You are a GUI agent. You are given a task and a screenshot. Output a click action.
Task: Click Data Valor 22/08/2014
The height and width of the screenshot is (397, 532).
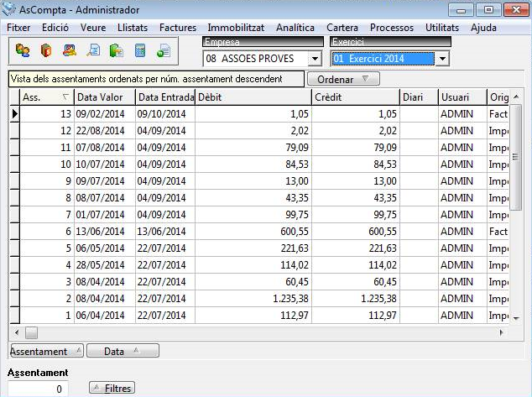(x=100, y=130)
